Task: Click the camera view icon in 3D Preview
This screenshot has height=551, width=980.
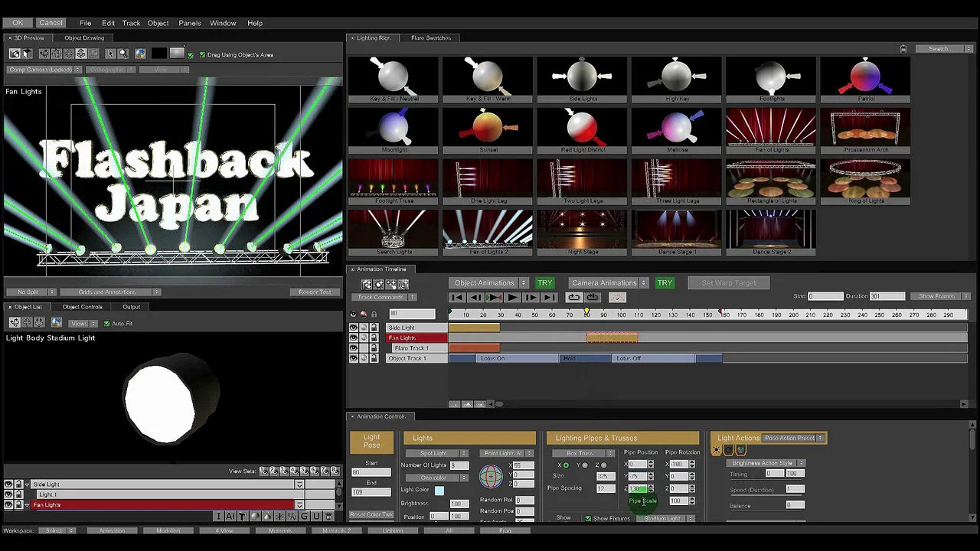Action: (x=15, y=54)
